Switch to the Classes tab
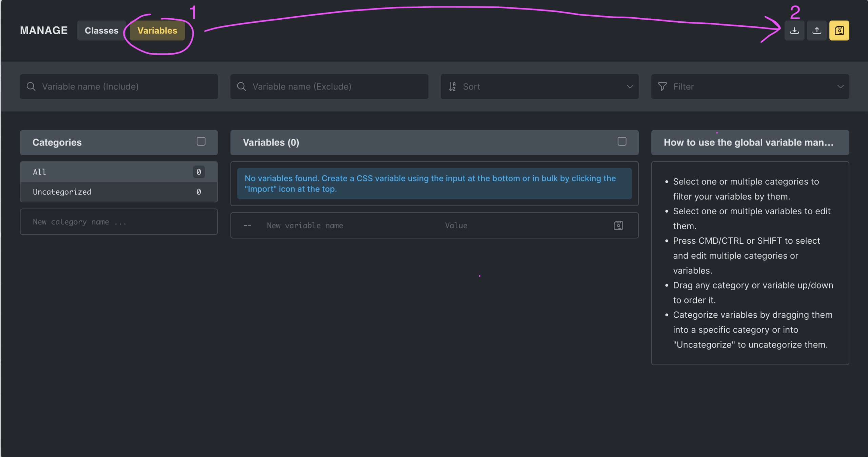This screenshot has height=457, width=868. pos(101,31)
